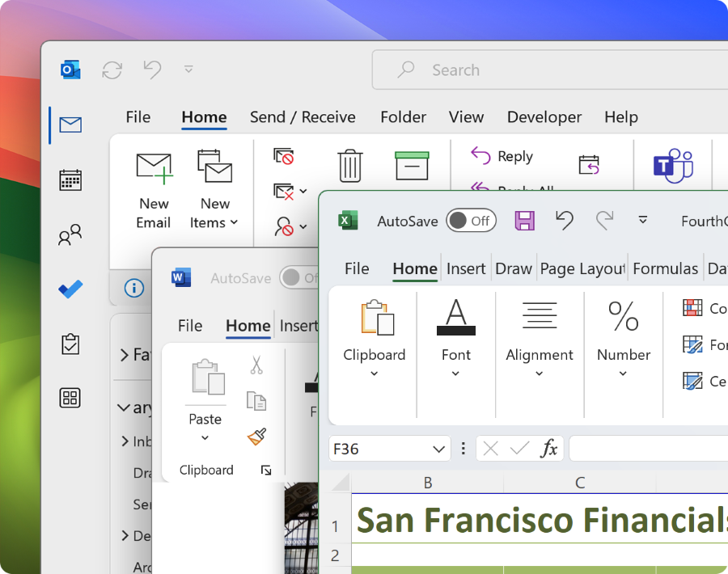Click the Delete trash can icon
This screenshot has height=574, width=728.
(x=349, y=166)
